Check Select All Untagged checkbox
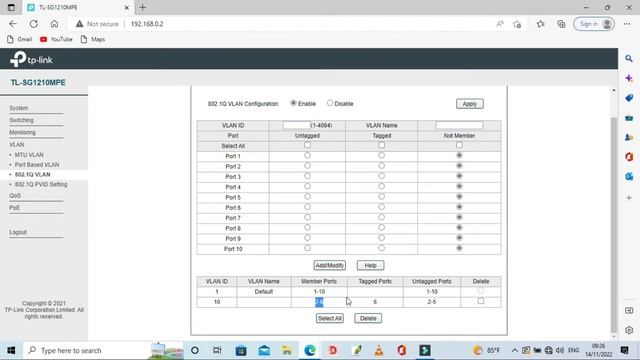The height and width of the screenshot is (360, 640). pyautogui.click(x=307, y=145)
